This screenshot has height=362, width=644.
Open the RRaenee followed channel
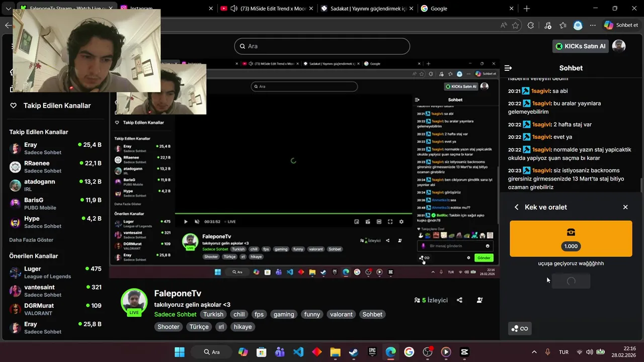click(x=55, y=167)
